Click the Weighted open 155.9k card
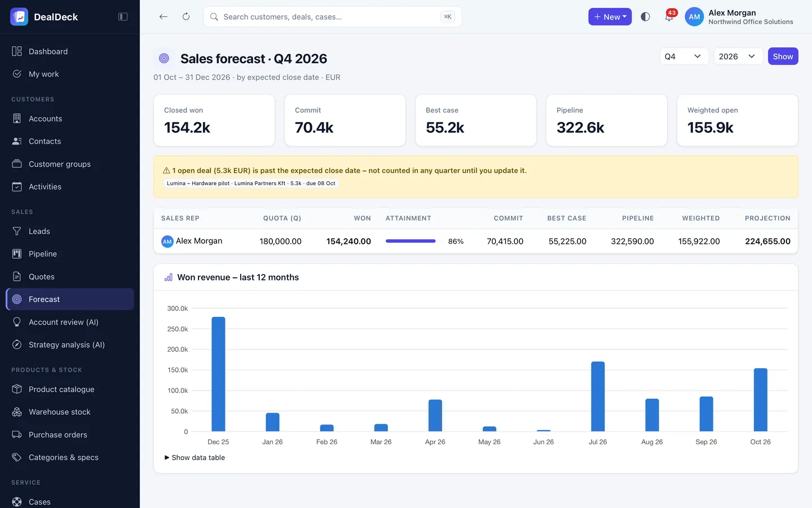Viewport: 812px width, 508px height. (x=738, y=120)
